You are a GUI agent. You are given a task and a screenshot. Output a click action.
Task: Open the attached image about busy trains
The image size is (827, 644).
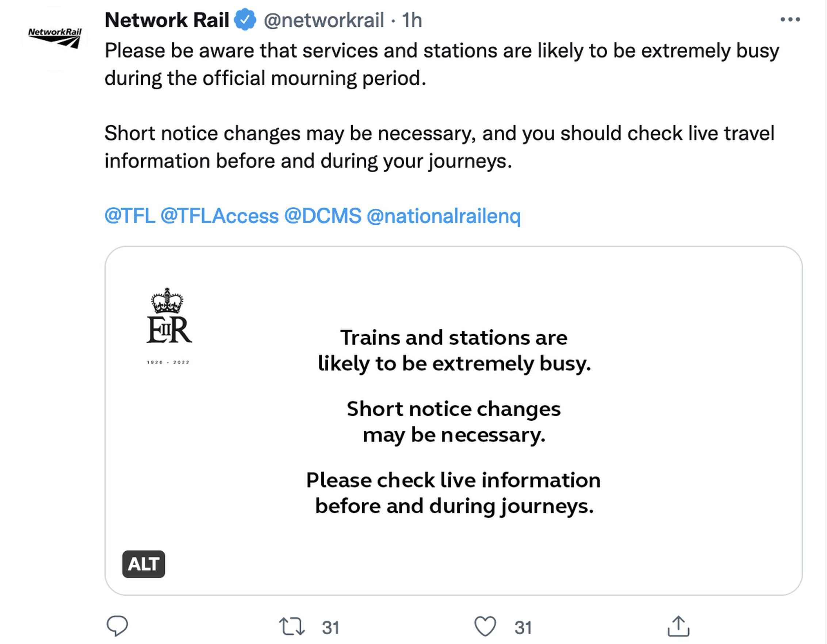(x=453, y=420)
